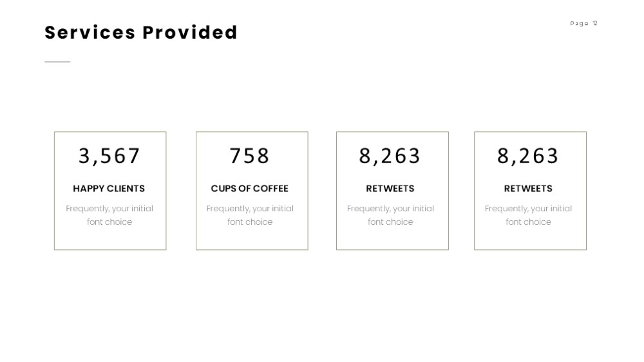
Task: Click the number 12 in the page label
Action: click(594, 23)
